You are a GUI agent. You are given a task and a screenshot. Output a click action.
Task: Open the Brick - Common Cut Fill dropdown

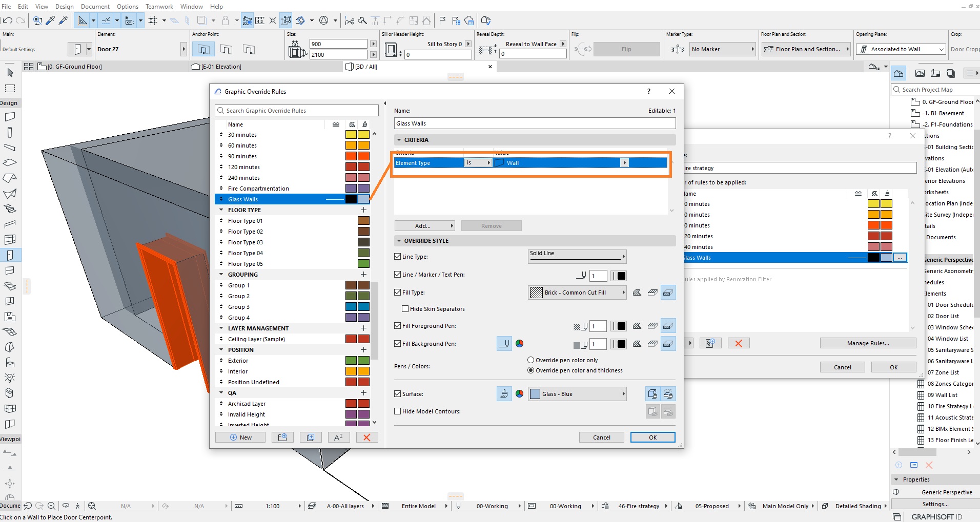click(577, 293)
